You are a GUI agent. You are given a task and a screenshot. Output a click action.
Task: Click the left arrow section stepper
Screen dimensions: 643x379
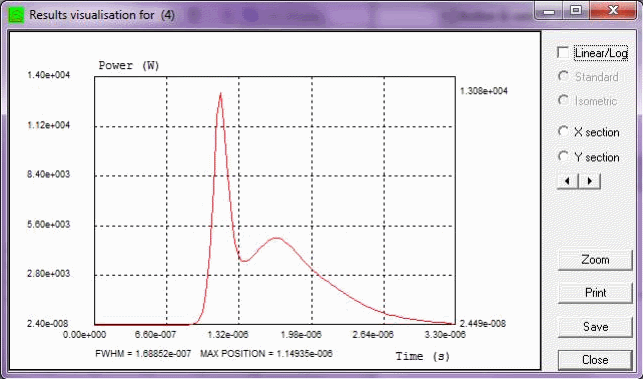coord(568,181)
